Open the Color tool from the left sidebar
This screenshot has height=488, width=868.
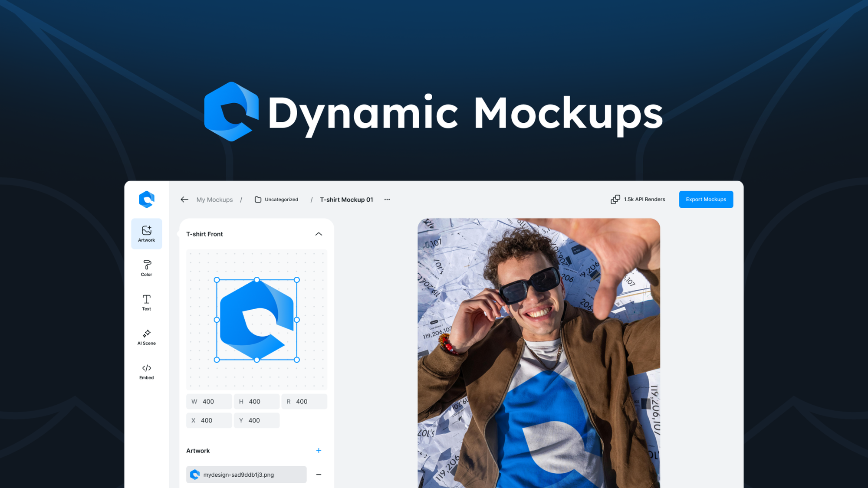pos(146,267)
